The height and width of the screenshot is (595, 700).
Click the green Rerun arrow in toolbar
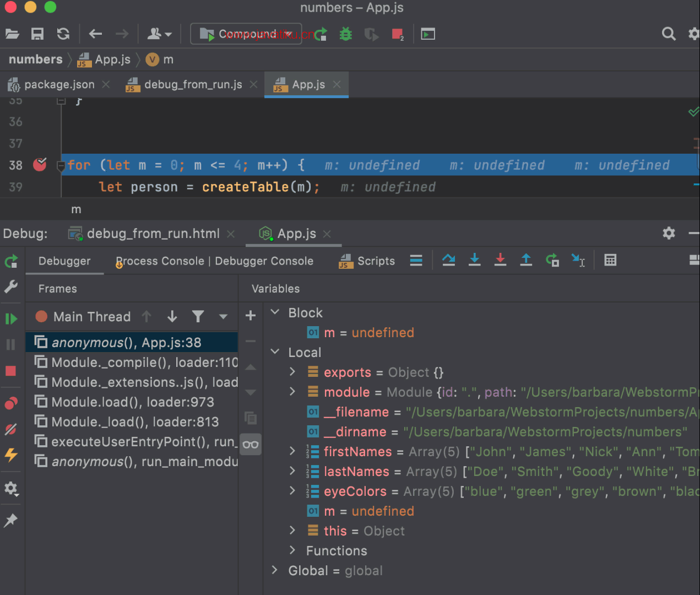[x=321, y=34]
